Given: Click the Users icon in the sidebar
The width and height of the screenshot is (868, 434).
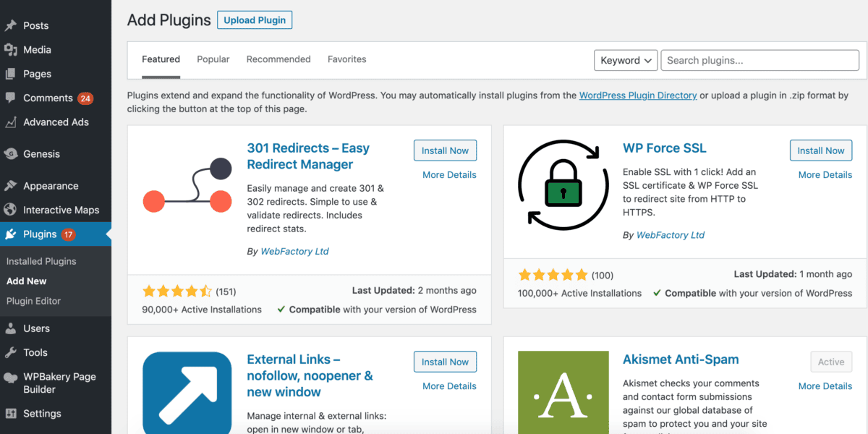Looking at the screenshot, I should coord(11,328).
